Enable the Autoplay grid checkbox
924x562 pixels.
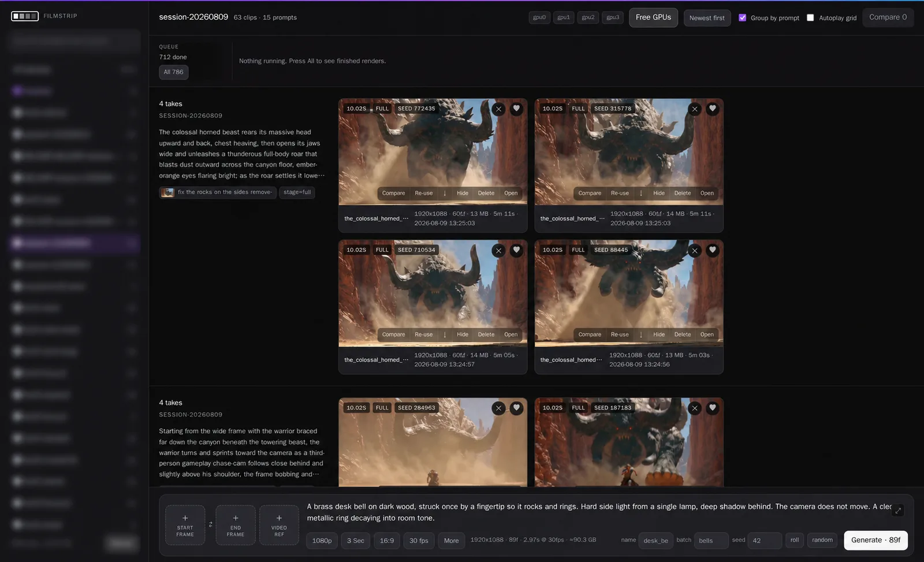point(810,18)
